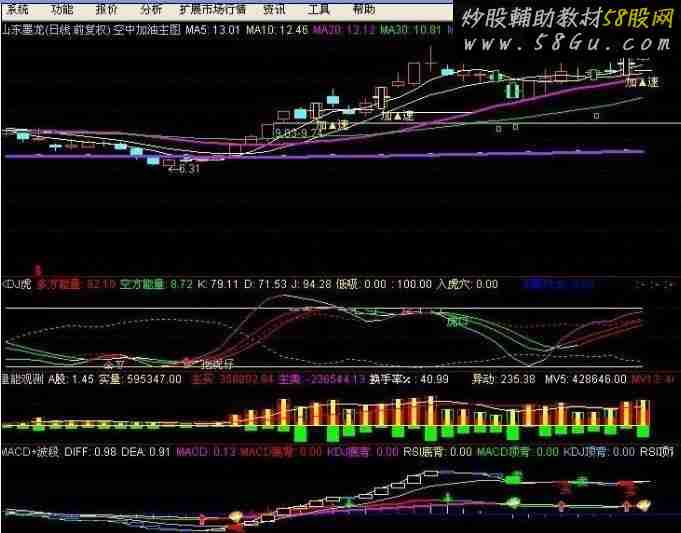
Task: Click the 9.63-9.73 price range label
Action: 298,132
